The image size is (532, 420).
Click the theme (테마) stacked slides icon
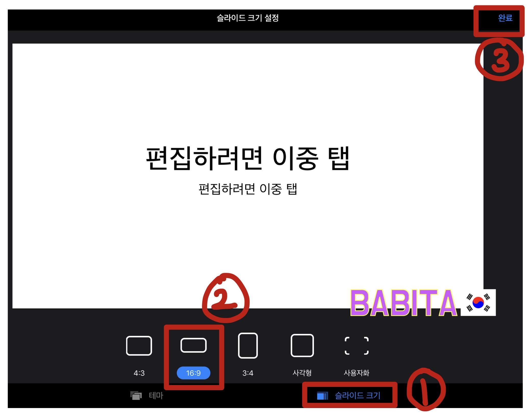136,396
